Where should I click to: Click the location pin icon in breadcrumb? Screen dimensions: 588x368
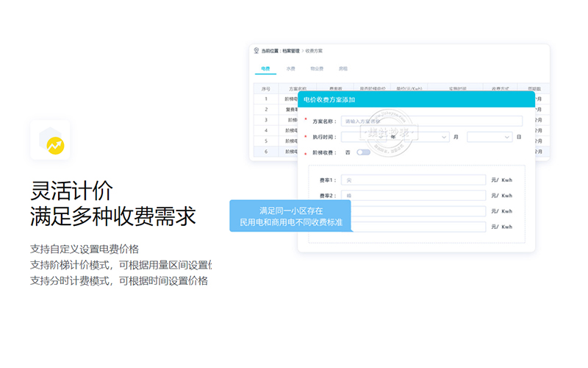[257, 51]
